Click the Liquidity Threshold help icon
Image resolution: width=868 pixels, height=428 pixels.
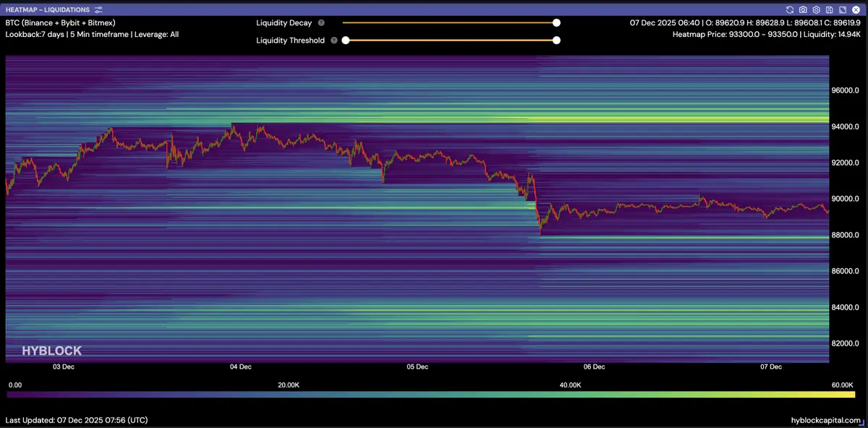pos(333,40)
